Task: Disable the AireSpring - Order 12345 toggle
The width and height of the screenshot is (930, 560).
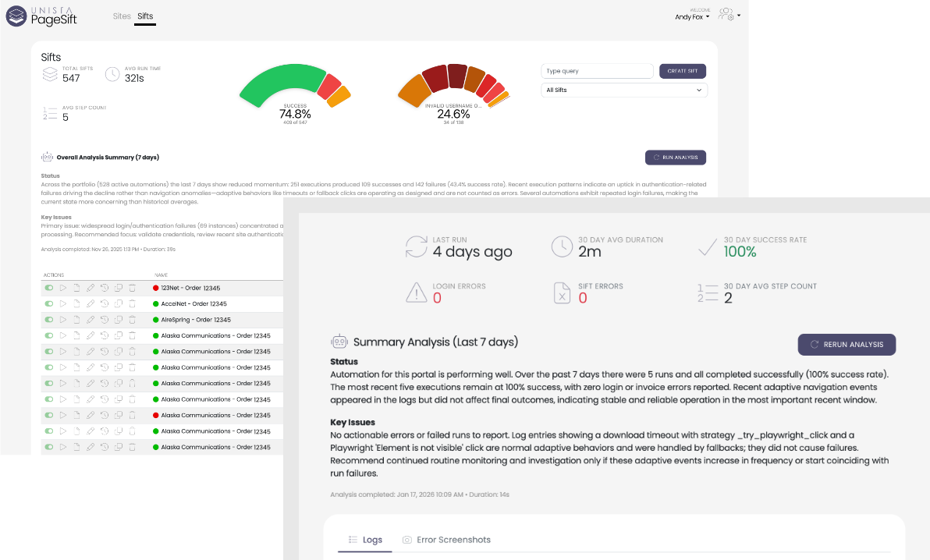Action: tap(49, 320)
